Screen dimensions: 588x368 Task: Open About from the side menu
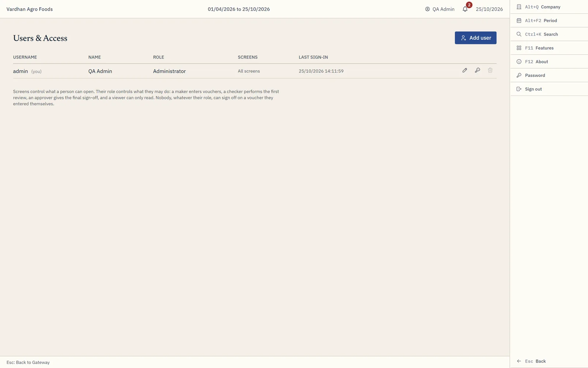[549, 61]
